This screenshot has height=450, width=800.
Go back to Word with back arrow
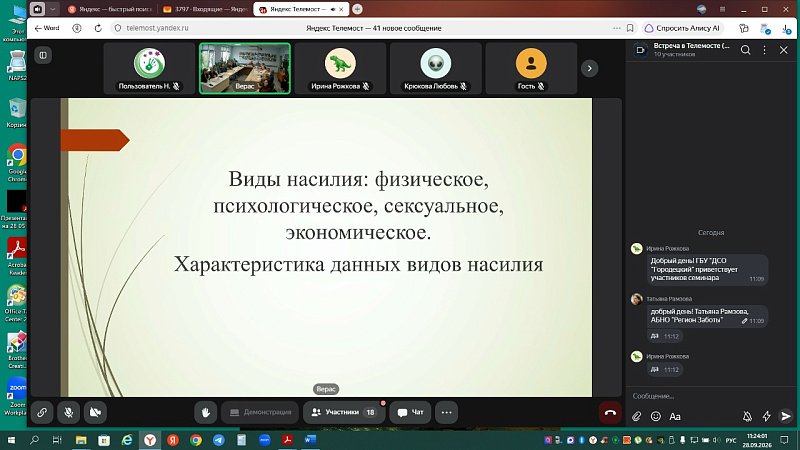click(46, 28)
